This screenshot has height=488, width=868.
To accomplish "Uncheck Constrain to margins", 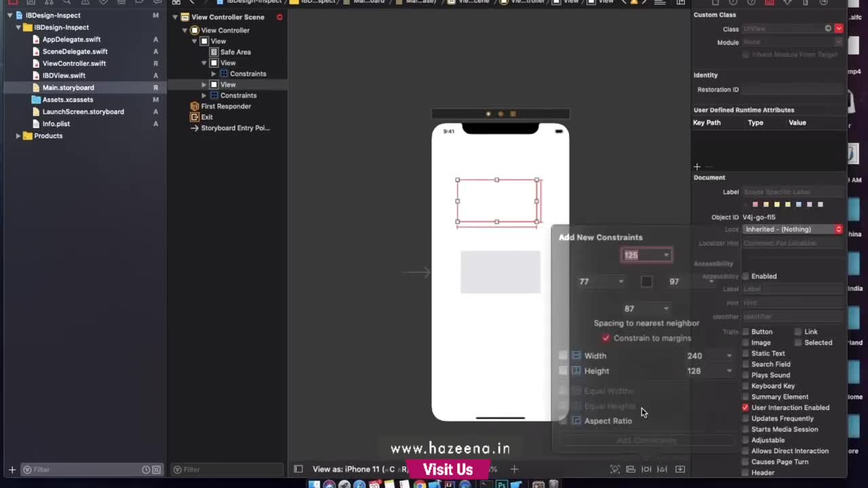I will [606, 338].
